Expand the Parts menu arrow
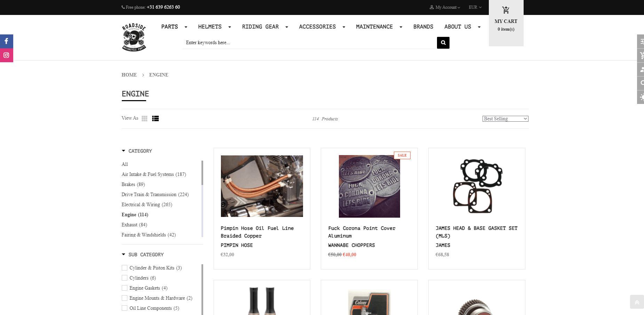644x315 pixels. point(186,27)
